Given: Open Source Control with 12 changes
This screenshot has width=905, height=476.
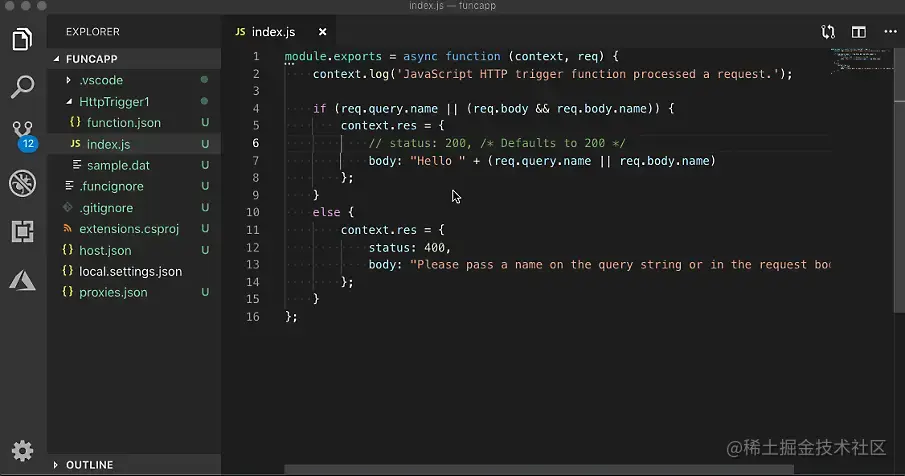Looking at the screenshot, I should click(x=24, y=136).
